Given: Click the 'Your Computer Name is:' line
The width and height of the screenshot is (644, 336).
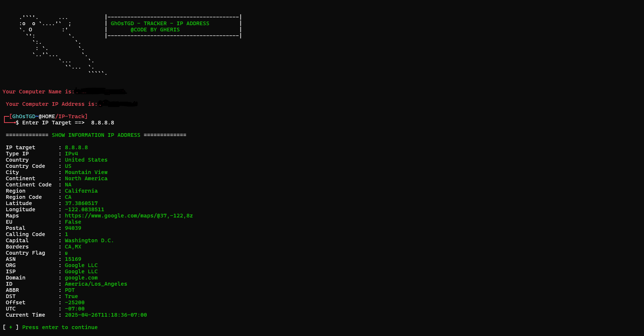Looking at the screenshot, I should tap(38, 92).
